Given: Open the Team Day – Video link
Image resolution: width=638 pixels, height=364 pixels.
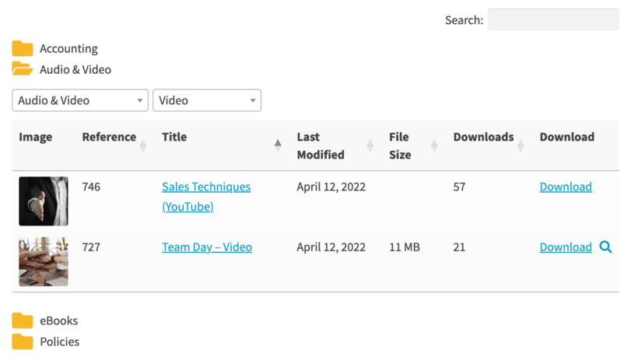Looking at the screenshot, I should pyautogui.click(x=207, y=247).
